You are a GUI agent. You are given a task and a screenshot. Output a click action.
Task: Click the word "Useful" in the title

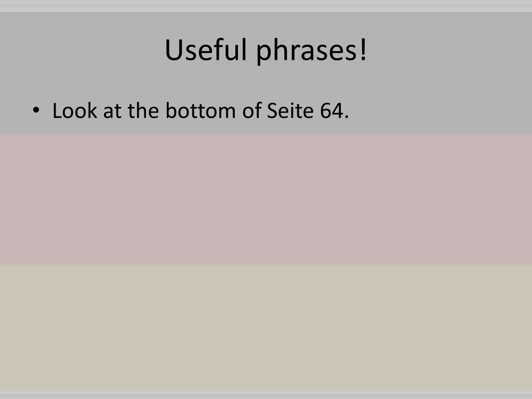pos(206,49)
